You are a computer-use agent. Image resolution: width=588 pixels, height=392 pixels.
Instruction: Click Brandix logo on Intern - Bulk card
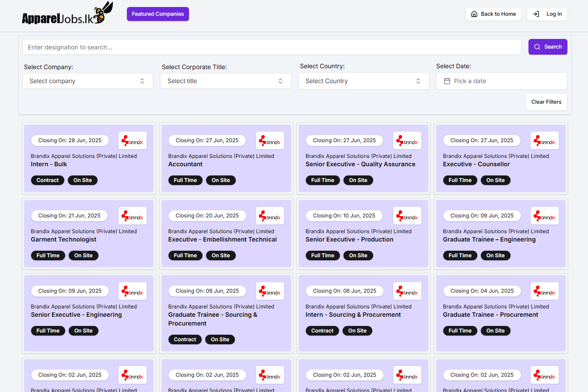(133, 140)
